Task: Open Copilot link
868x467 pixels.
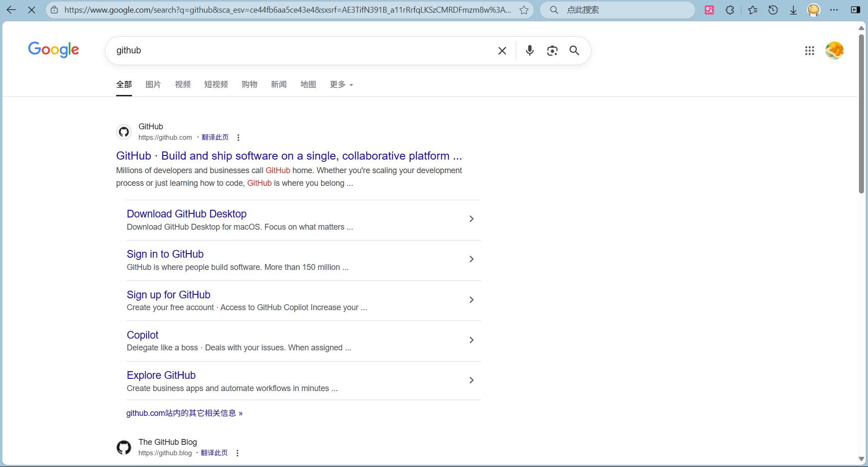Action: [143, 335]
